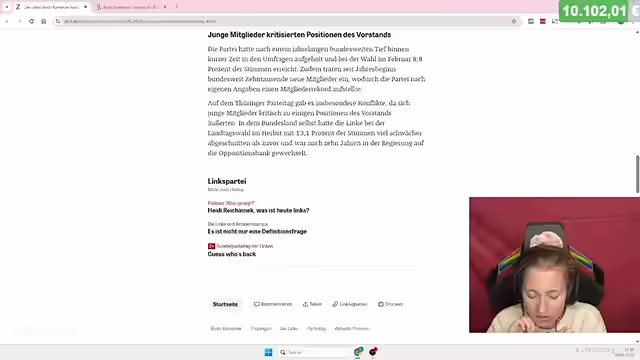Copy article link with Link kopieren
The image size is (640, 360).
coord(350,304)
